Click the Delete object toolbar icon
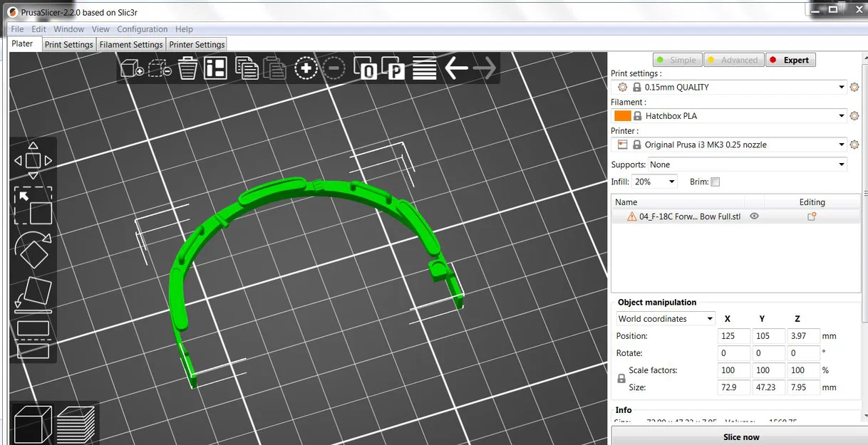The image size is (868, 445). click(160, 68)
